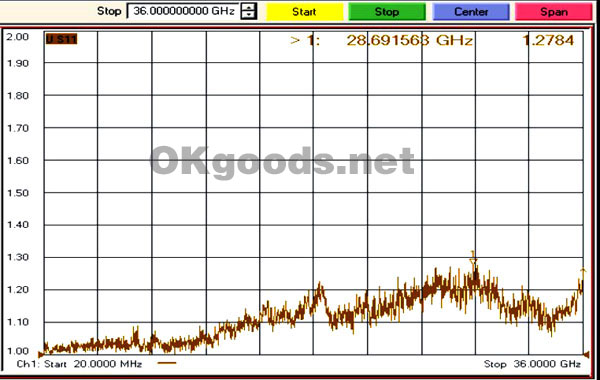
Task: Click the 1.2784 marker value readout
Action: pos(548,40)
